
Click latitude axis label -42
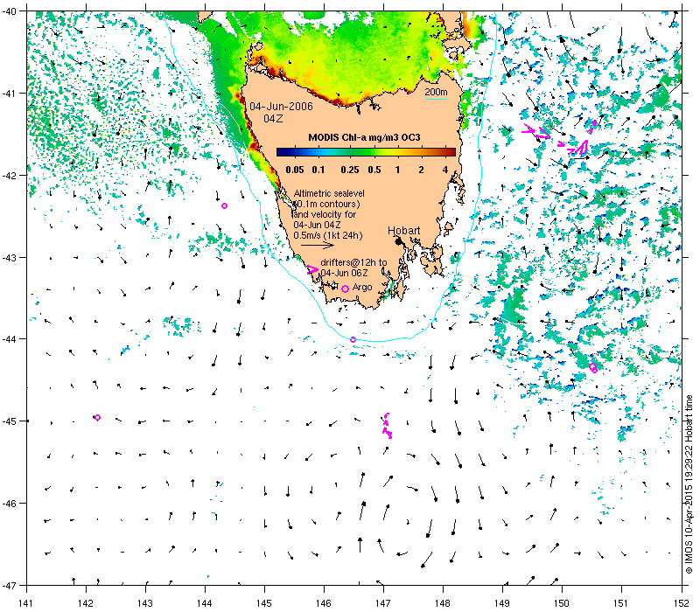pyautogui.click(x=9, y=176)
